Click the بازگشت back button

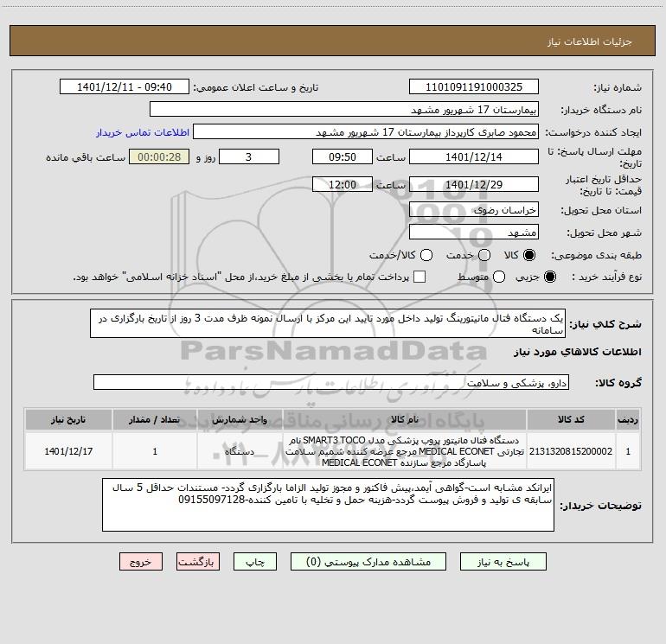click(x=198, y=562)
